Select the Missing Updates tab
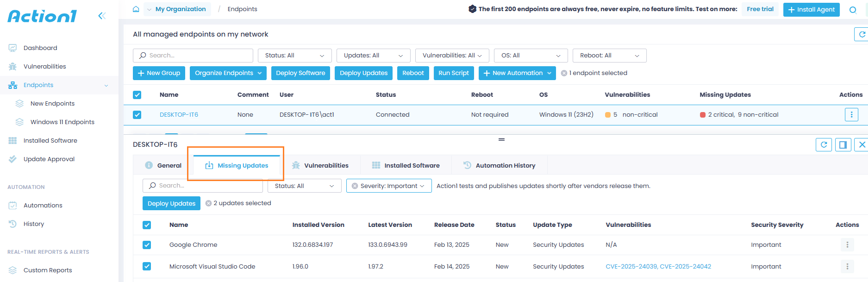868x282 pixels. 237,166
